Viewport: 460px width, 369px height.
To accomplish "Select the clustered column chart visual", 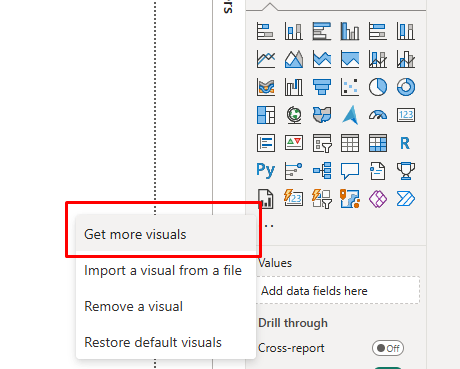I will (350, 31).
